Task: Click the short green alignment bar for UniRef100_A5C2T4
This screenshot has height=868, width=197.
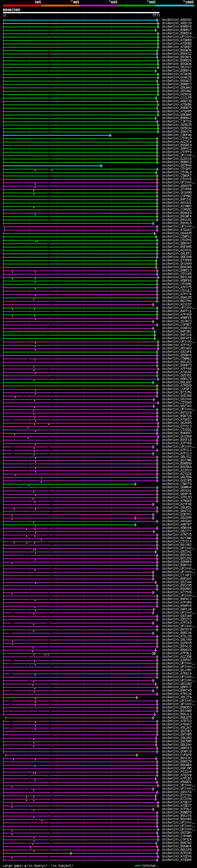Action: pos(71,698)
